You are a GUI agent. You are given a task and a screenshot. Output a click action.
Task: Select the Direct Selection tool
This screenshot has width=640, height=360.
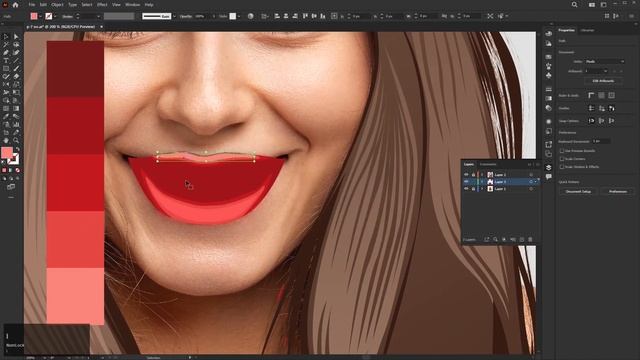pyautogui.click(x=16, y=37)
